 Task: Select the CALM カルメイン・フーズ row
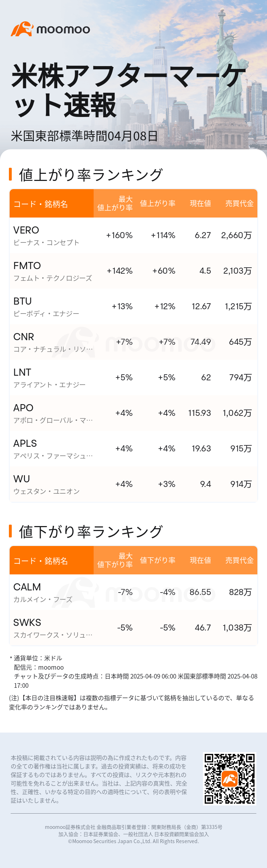point(43,592)
